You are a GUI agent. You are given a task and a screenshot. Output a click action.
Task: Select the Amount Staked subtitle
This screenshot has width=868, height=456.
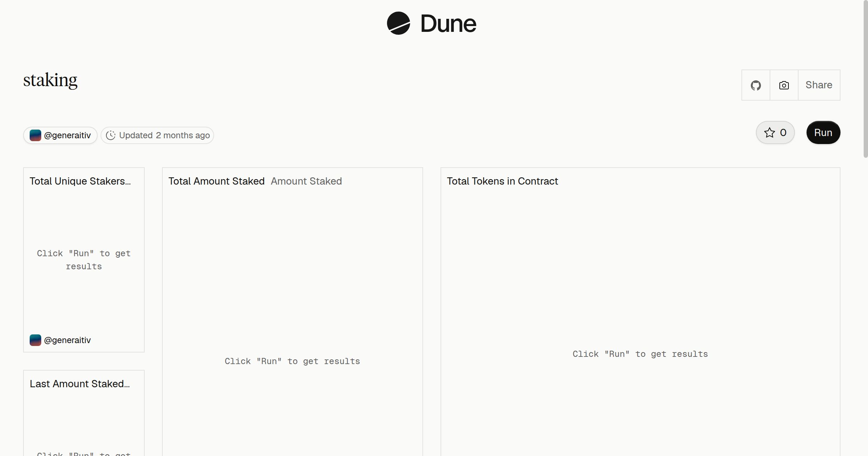click(x=306, y=181)
